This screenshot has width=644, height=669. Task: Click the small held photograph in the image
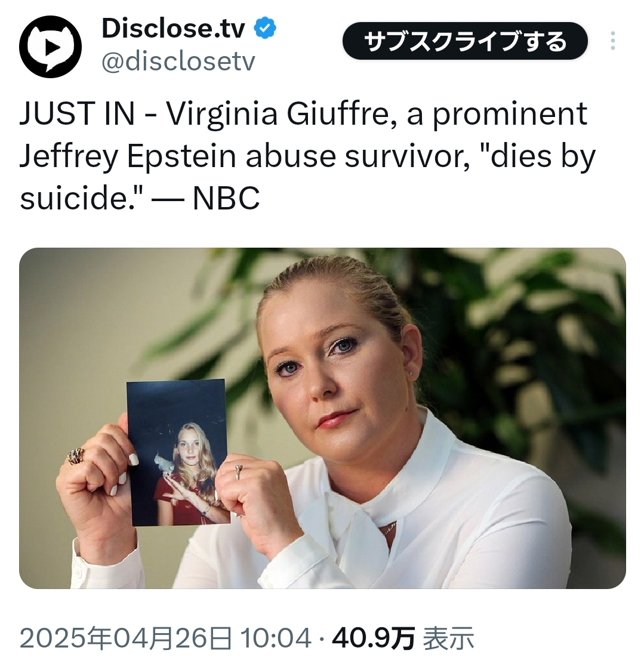point(178,452)
